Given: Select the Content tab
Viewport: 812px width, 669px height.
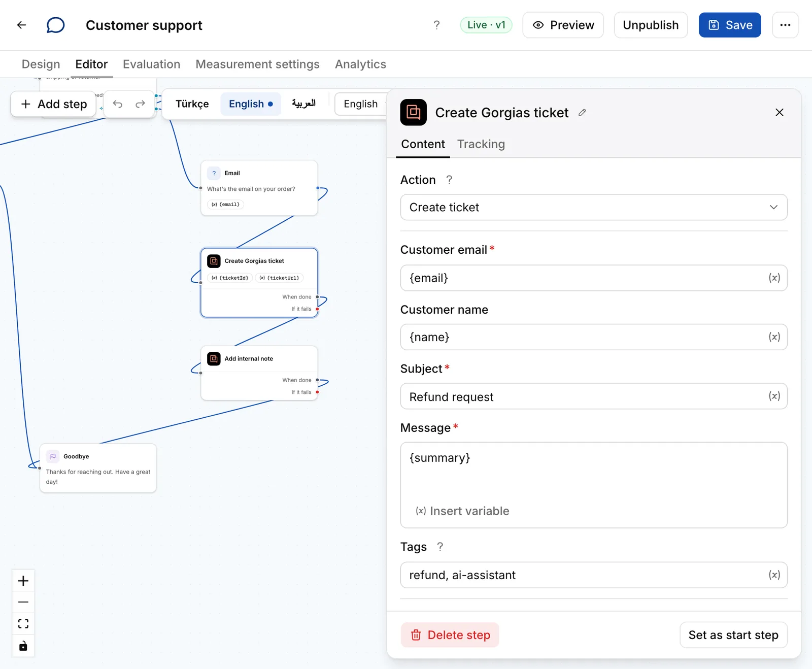Looking at the screenshot, I should pyautogui.click(x=423, y=144).
